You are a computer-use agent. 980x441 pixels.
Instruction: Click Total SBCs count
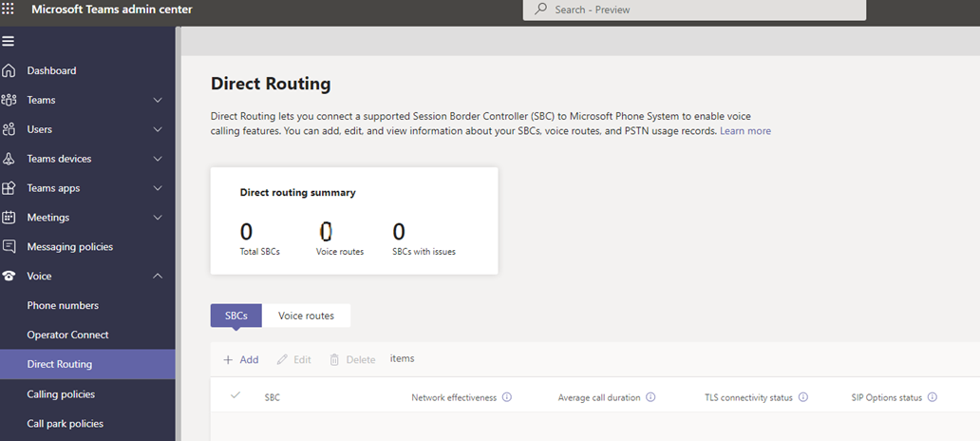(x=246, y=232)
